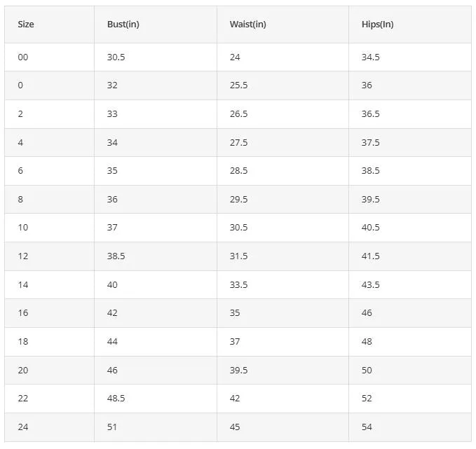Click the Size column header

(x=26, y=25)
